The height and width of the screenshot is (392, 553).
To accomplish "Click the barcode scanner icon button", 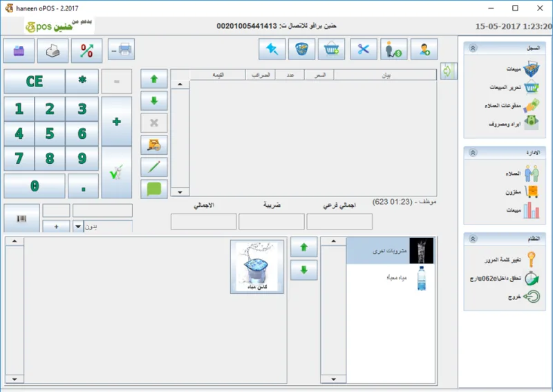I will point(22,218).
